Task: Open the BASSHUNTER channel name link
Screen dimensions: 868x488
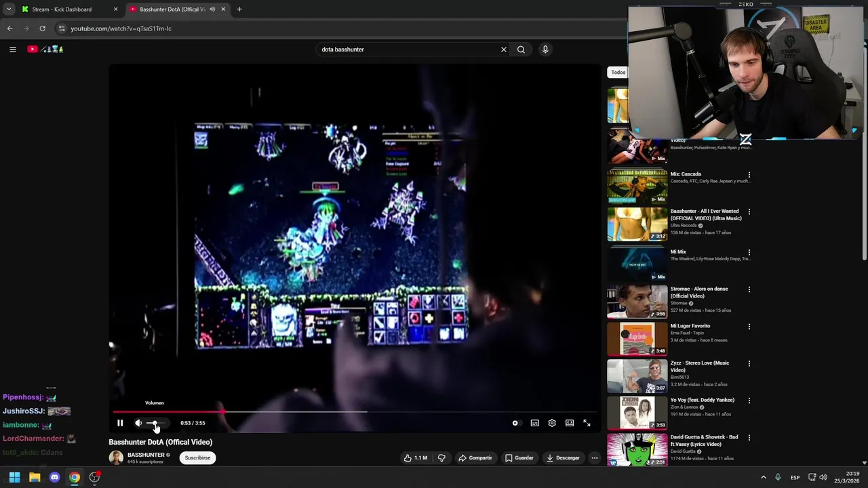Action: coord(146,455)
